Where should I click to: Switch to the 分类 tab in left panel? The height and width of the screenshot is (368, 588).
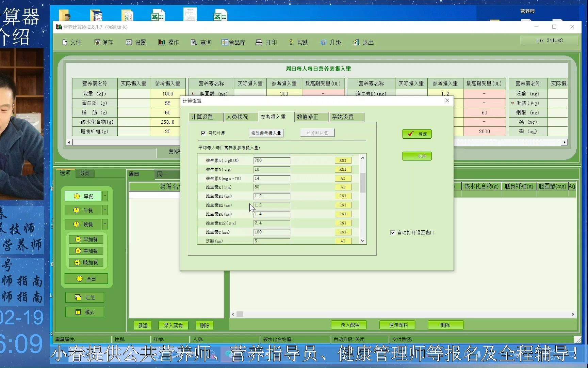coord(85,173)
